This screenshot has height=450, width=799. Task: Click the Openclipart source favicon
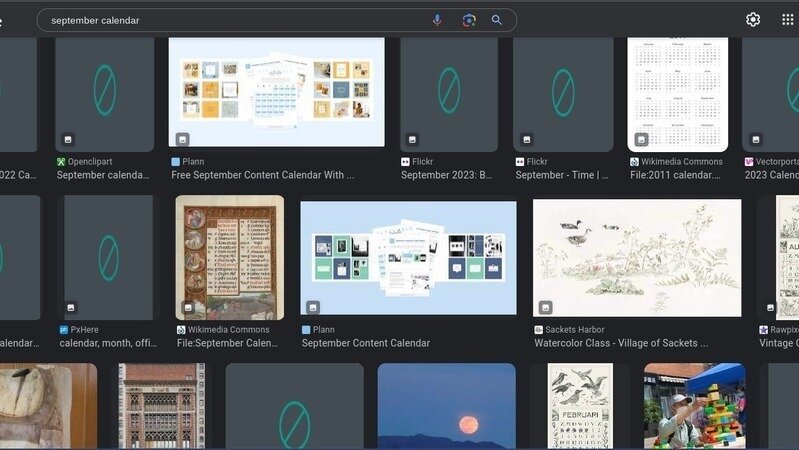[62, 161]
